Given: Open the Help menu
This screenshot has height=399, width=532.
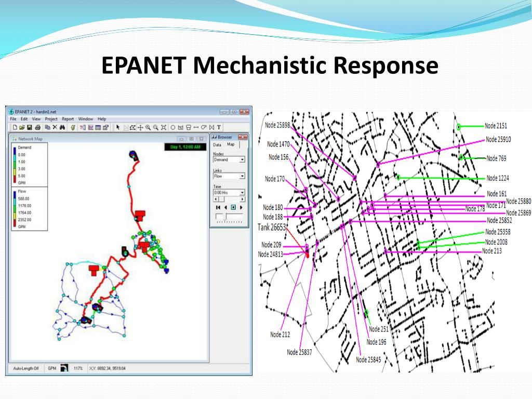Looking at the screenshot, I should (102, 119).
